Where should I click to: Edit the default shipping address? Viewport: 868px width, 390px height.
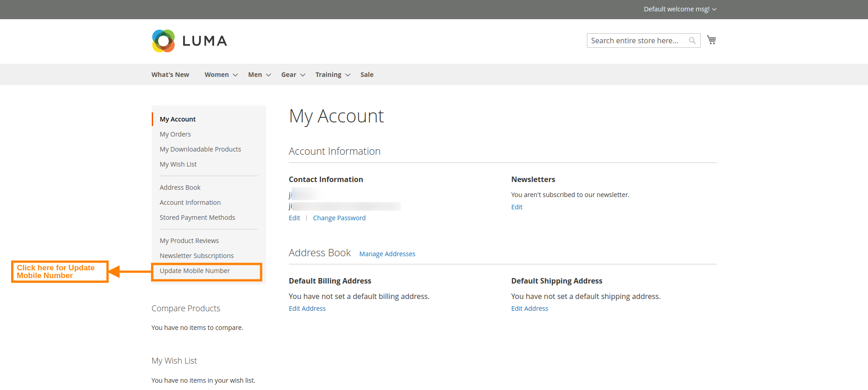[529, 309]
